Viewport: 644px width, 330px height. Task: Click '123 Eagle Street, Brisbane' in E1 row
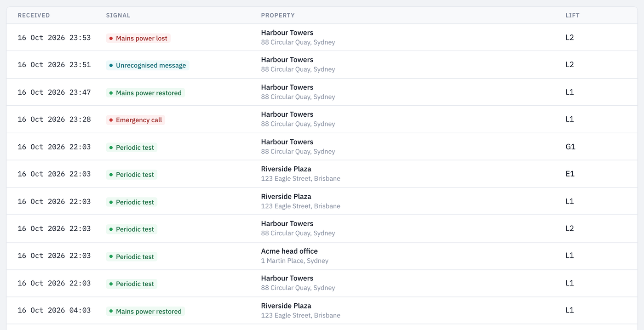tap(301, 179)
